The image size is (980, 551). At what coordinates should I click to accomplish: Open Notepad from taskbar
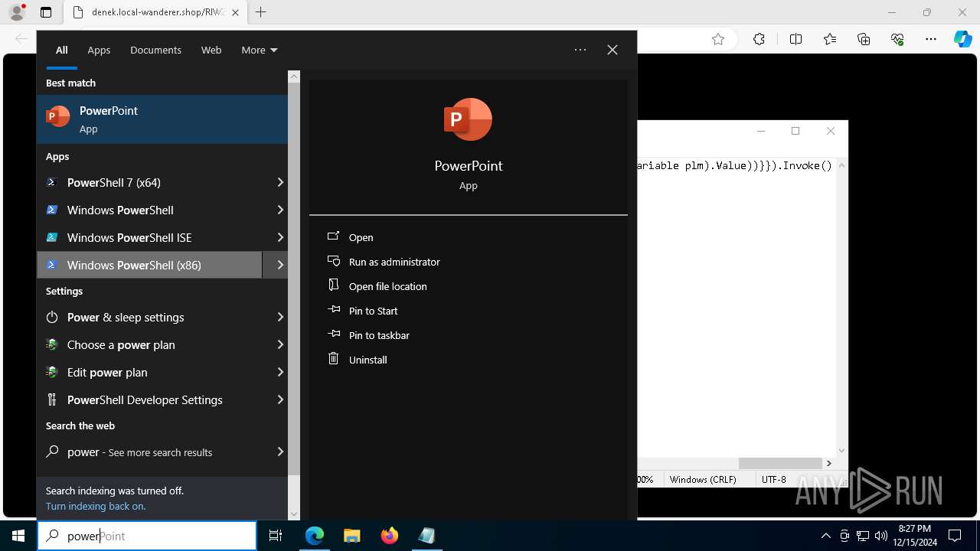pyautogui.click(x=426, y=536)
